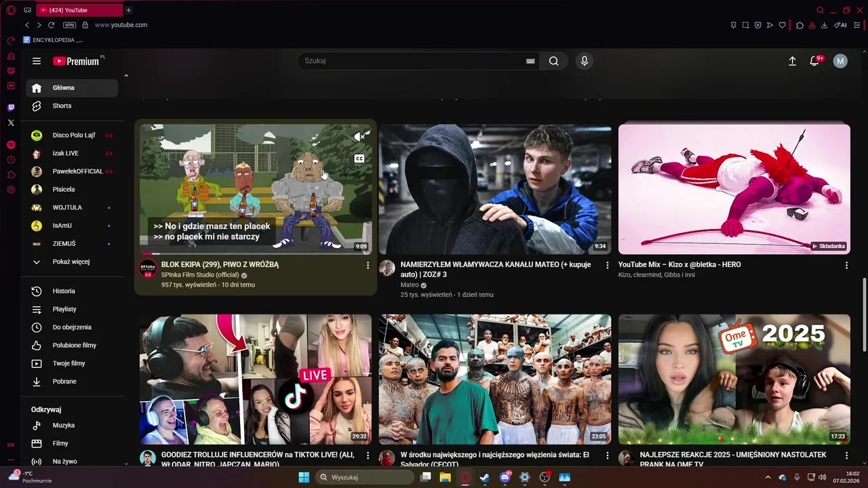Open the Opera downloads icon in the toolbar
This screenshot has width=868, height=488.
824,25
